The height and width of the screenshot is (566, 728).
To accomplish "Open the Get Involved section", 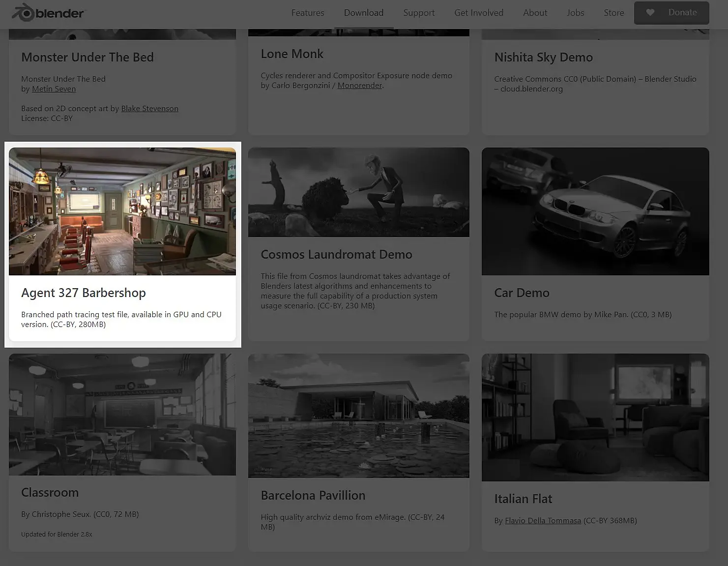I will coord(479,13).
